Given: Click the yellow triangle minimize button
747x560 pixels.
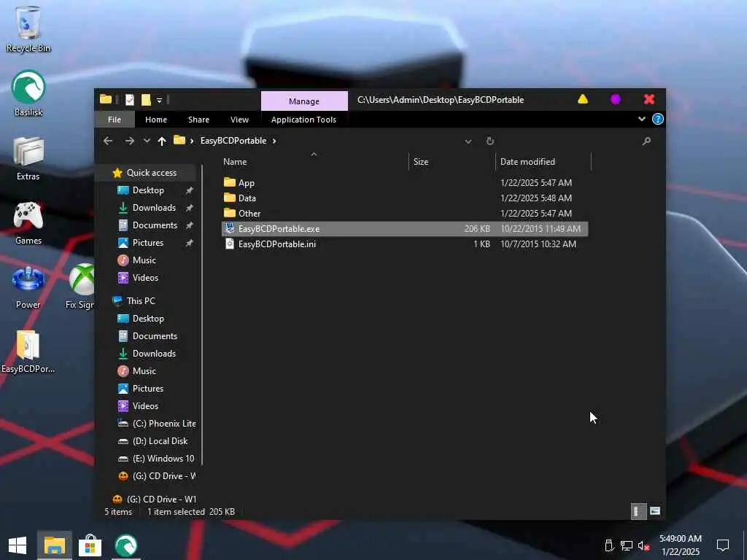Looking at the screenshot, I should click(x=583, y=99).
